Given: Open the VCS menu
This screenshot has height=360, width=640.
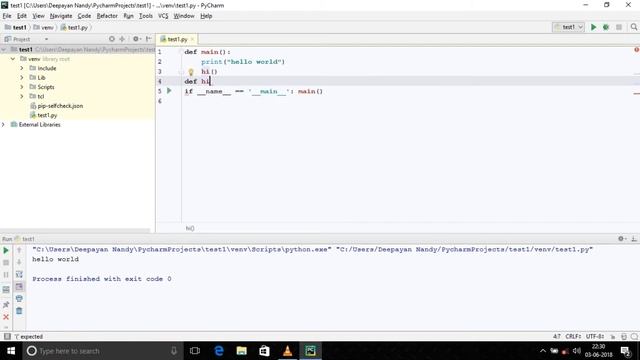Looking at the screenshot, I should point(163,16).
